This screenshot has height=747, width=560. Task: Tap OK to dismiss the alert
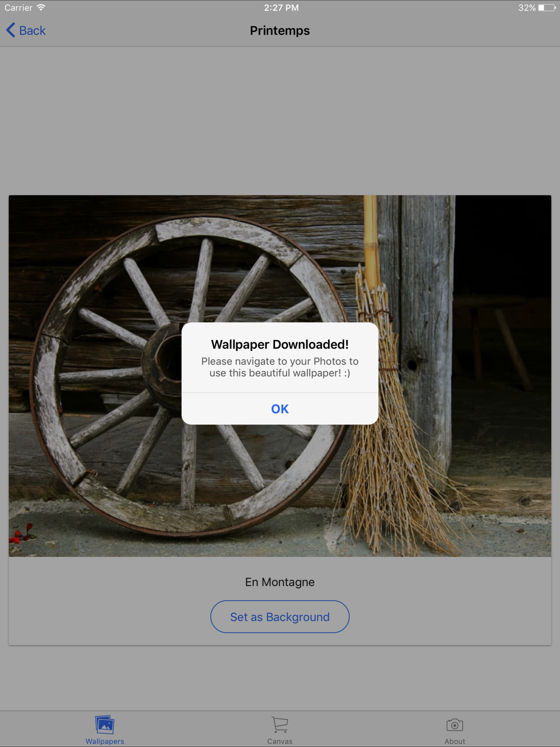[x=280, y=408]
